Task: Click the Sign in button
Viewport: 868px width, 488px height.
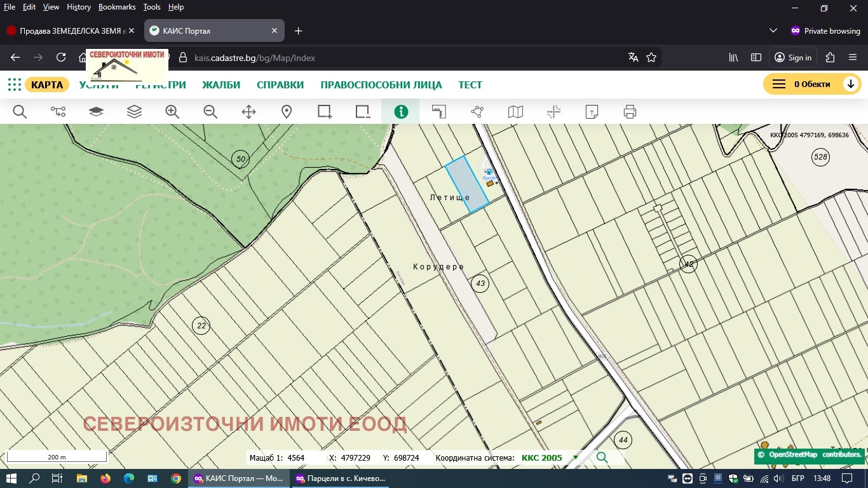Action: click(x=793, y=57)
